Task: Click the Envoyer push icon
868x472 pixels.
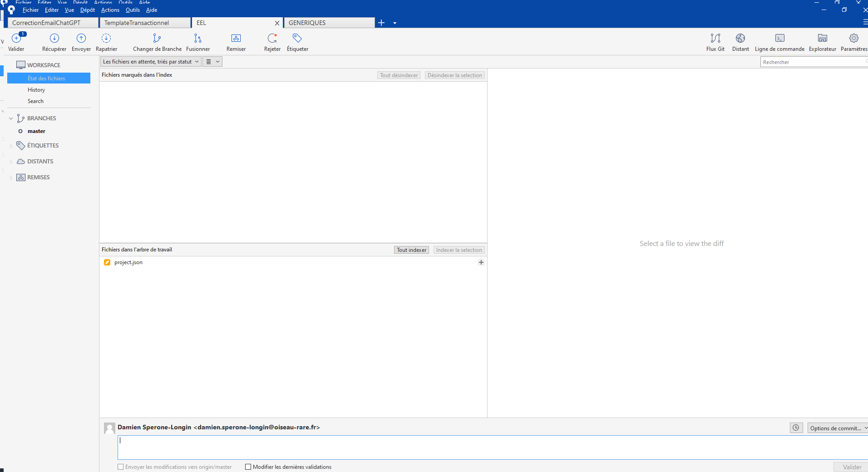Action: click(x=81, y=39)
